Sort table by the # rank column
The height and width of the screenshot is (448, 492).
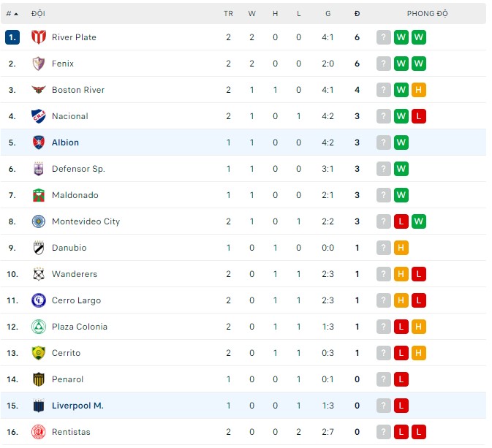[12, 14]
